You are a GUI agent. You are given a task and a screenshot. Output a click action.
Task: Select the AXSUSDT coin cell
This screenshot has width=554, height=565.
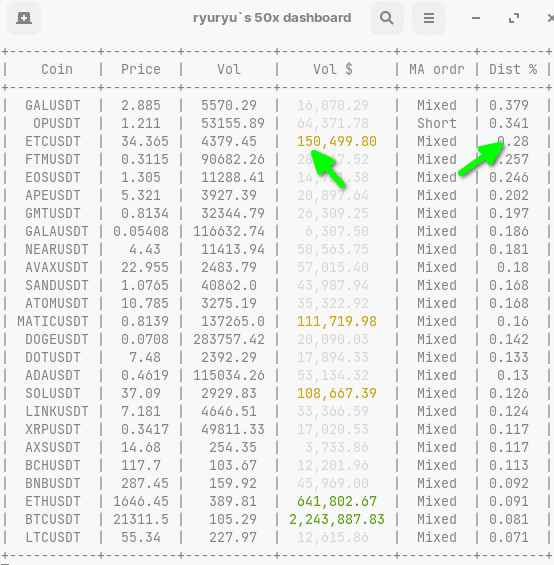point(53,448)
